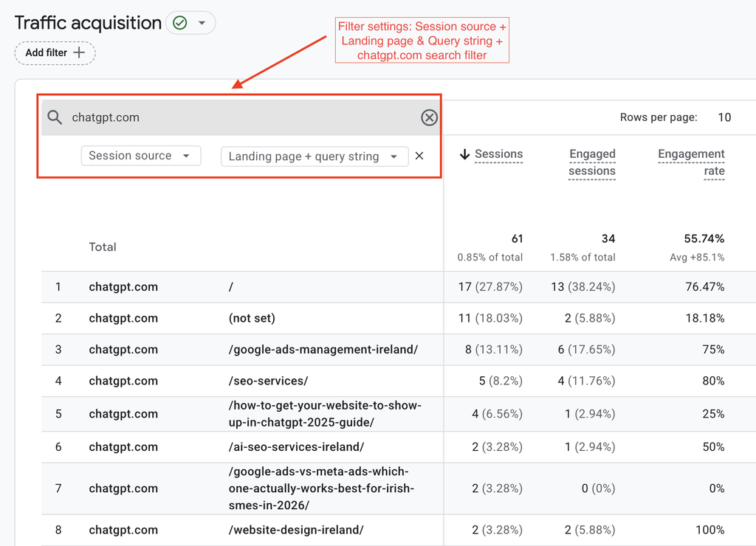
Task: Select the Total row label
Action: [103, 247]
